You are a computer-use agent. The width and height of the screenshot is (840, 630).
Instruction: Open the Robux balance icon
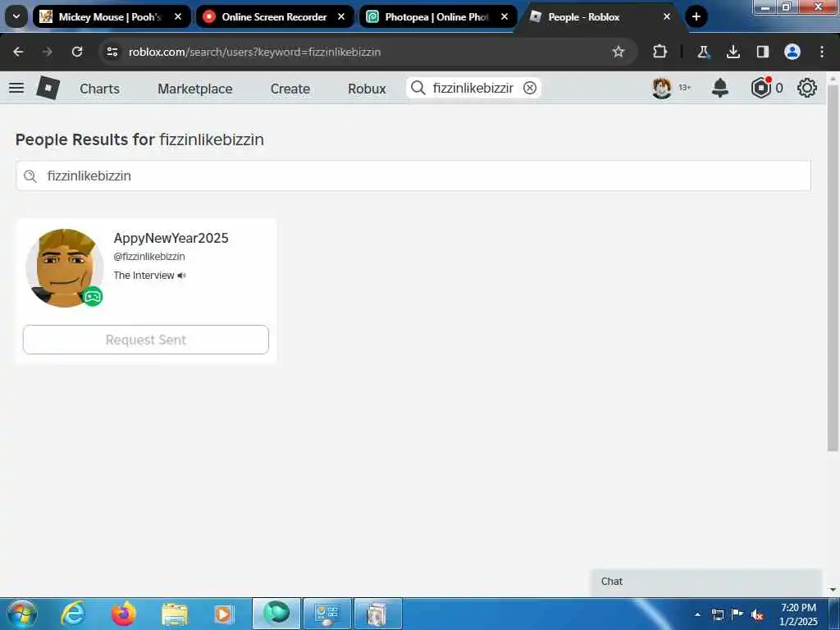click(760, 88)
